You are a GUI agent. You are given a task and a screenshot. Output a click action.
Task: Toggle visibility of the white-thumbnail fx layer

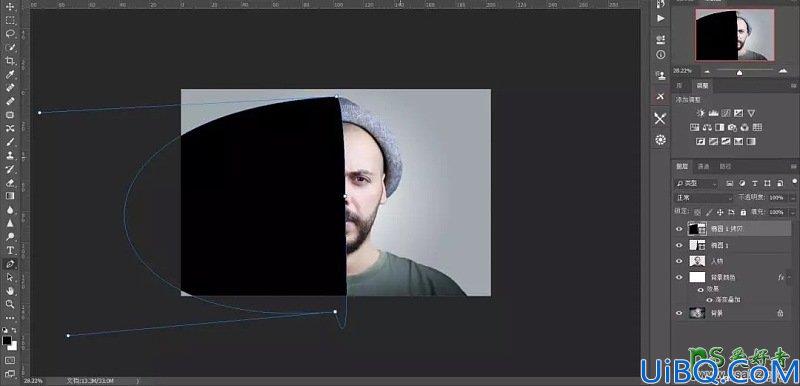(x=679, y=277)
